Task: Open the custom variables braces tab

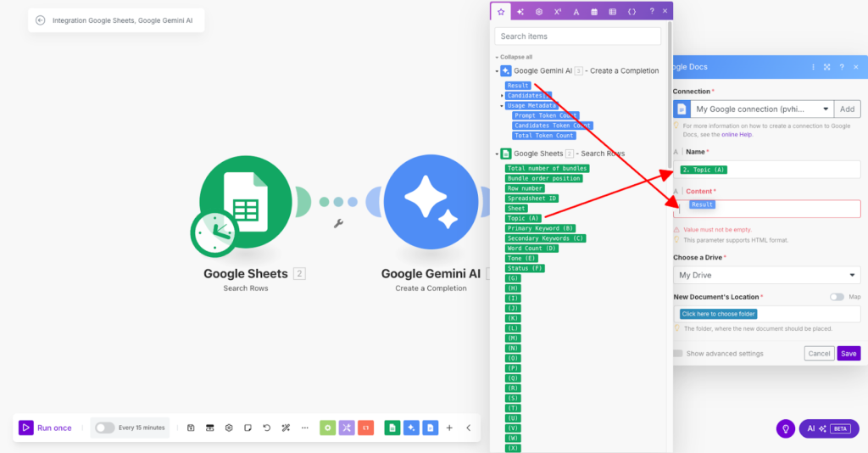Action: [632, 12]
